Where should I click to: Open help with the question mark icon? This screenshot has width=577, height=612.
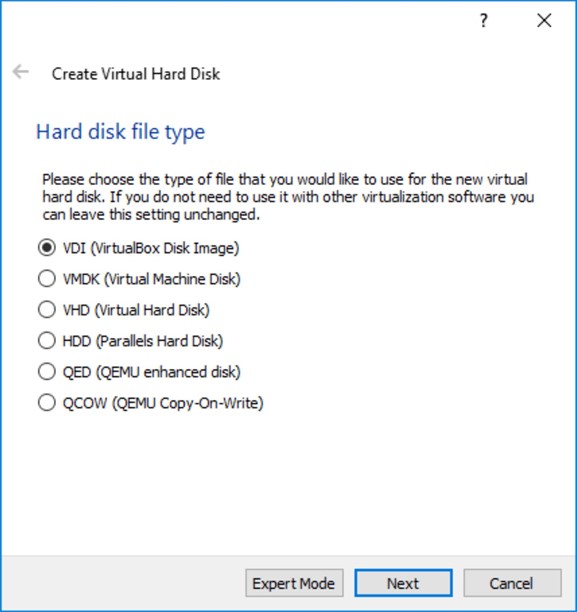(483, 20)
